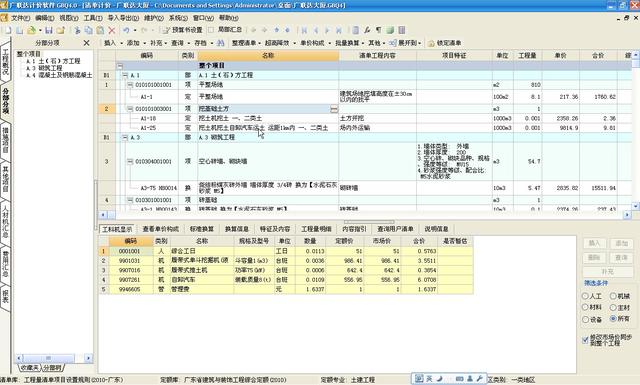Collapse item 010101001001 row
This screenshot has width=640, height=385.
click(130, 85)
